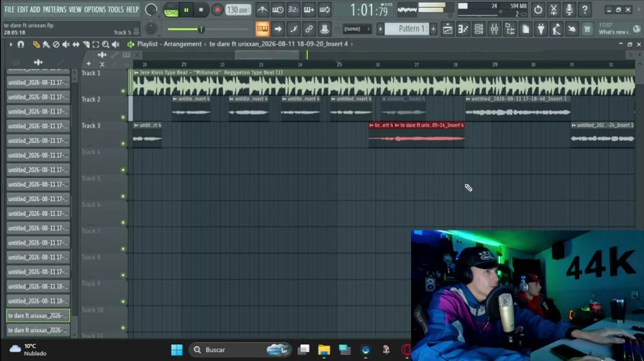This screenshot has width=644, height=361.
Task: Click the audio clips waveform icon in picker
Action: tap(38, 63)
